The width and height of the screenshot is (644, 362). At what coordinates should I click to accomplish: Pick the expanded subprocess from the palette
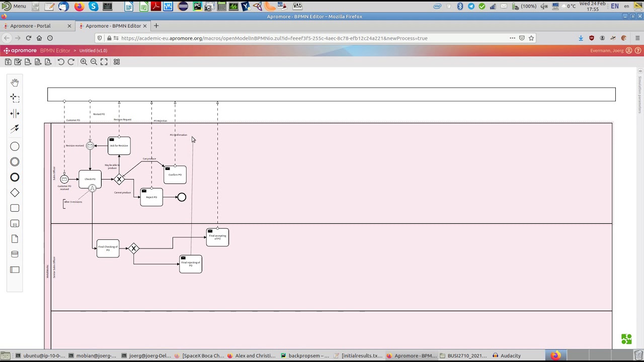pyautogui.click(x=15, y=223)
